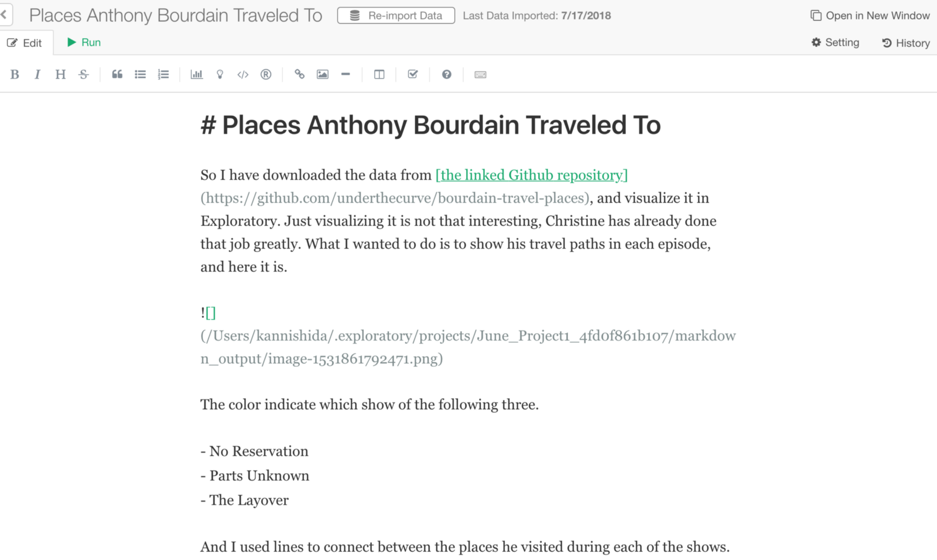937x560 pixels.
Task: Apply strikethrough formatting
Action: click(x=84, y=74)
